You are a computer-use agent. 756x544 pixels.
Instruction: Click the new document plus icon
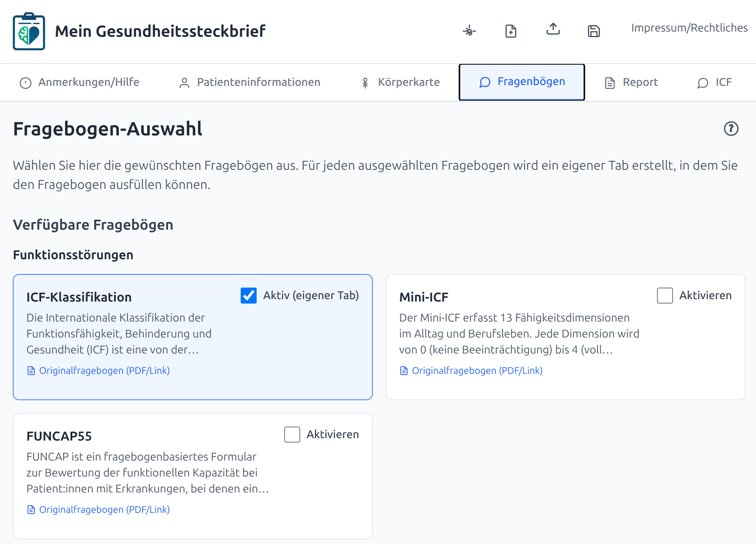(x=511, y=31)
